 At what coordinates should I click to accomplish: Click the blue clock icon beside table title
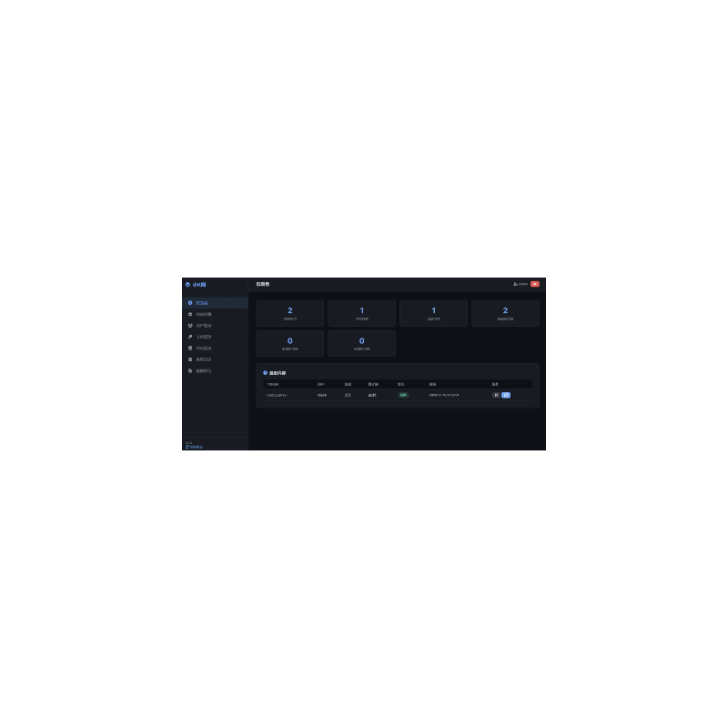click(265, 373)
